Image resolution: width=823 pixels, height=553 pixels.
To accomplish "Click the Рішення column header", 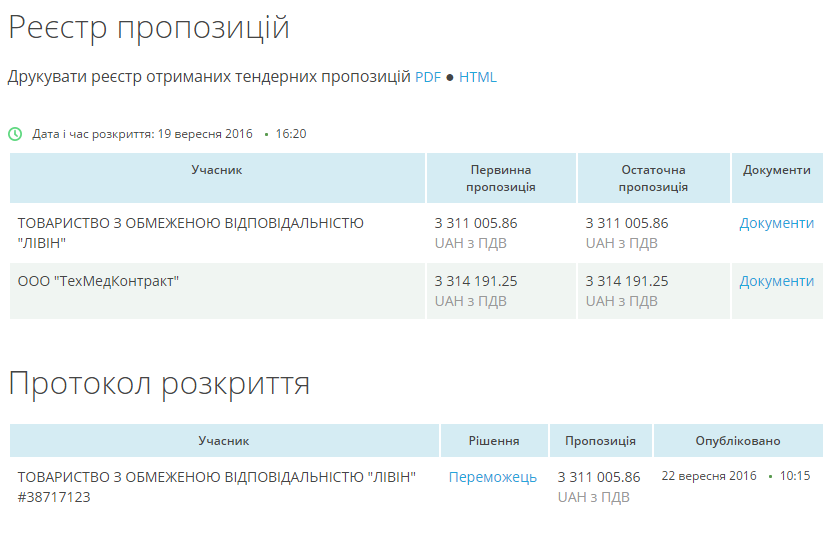I will (494, 440).
